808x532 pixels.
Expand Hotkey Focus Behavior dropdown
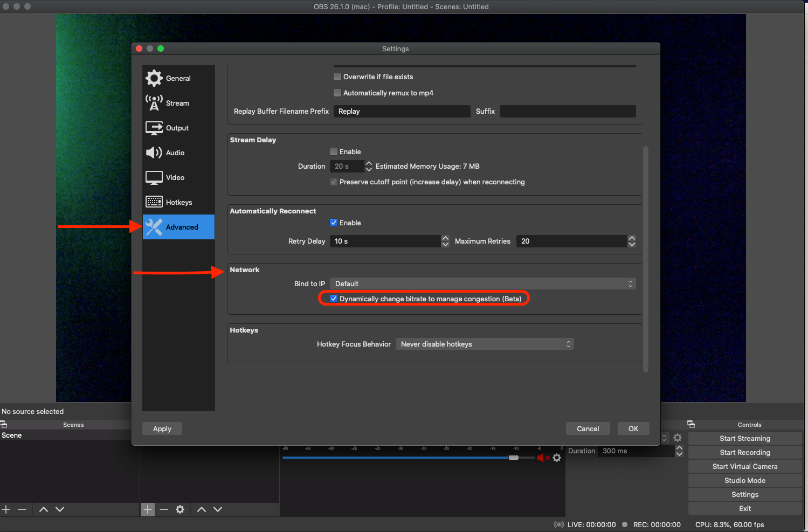tap(484, 344)
